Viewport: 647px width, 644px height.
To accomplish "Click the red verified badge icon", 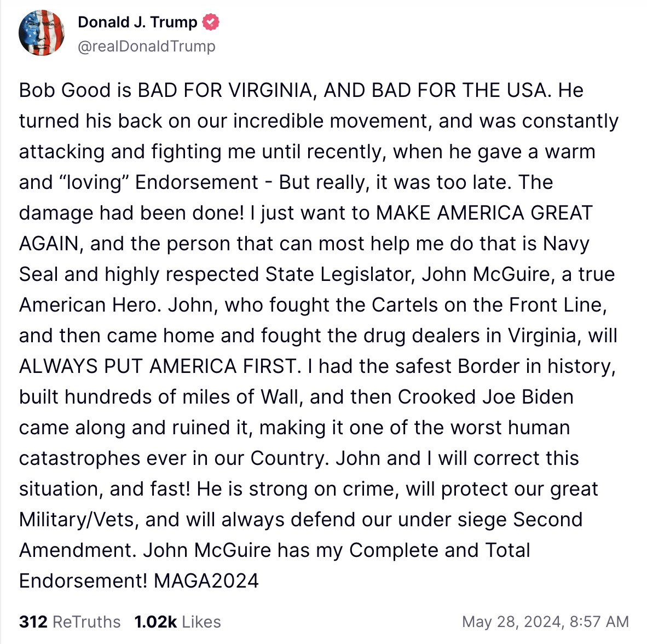I will pos(211,22).
